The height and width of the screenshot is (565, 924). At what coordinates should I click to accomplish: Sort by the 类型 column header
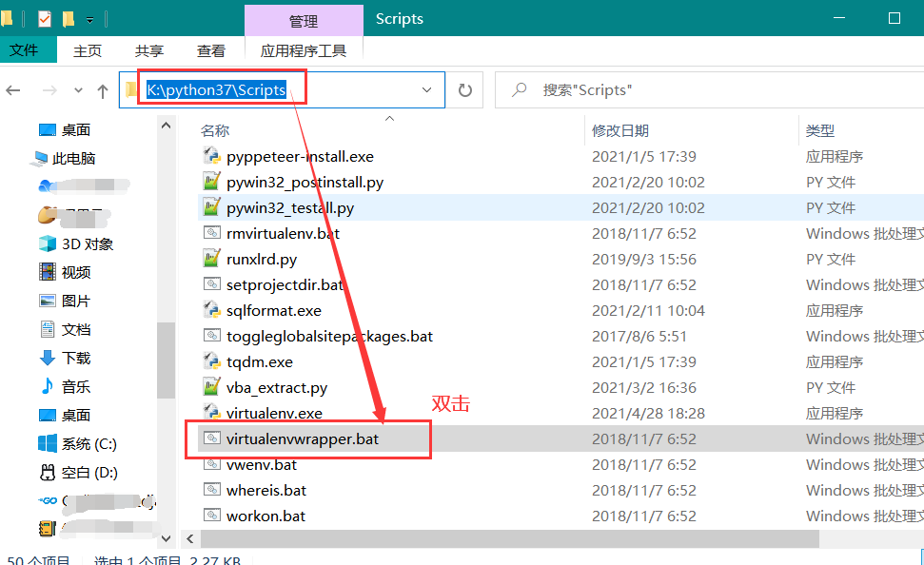click(820, 131)
